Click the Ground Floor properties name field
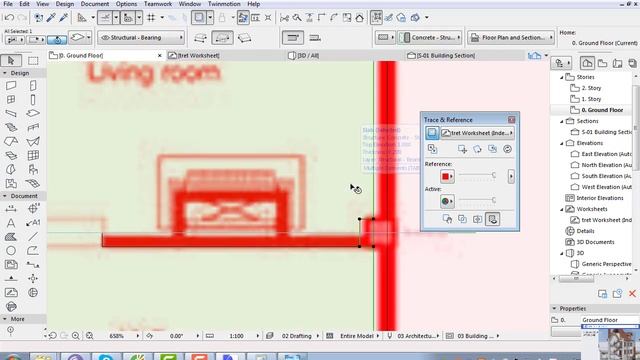Image resolution: width=640 pixels, height=360 pixels. pyautogui.click(x=610, y=320)
